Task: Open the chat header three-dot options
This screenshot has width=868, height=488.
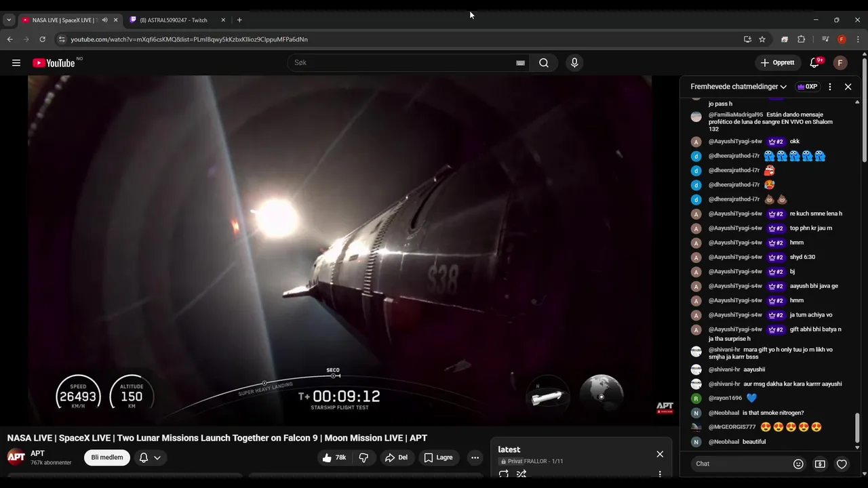Action: (830, 87)
